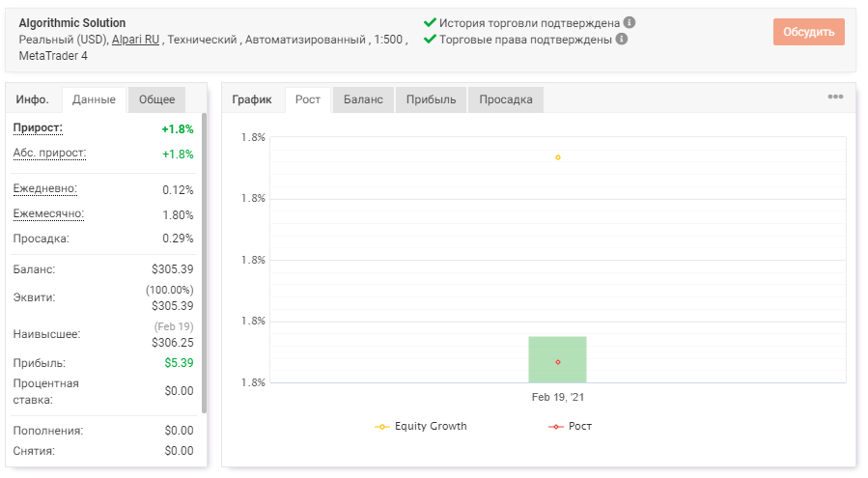This screenshot has height=478, width=868.
Task: Click the red Рост data point
Action: click(558, 362)
